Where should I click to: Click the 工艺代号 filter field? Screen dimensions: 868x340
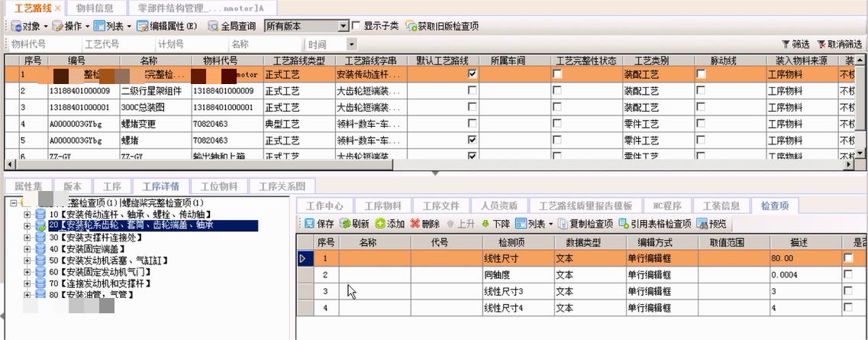click(x=117, y=44)
